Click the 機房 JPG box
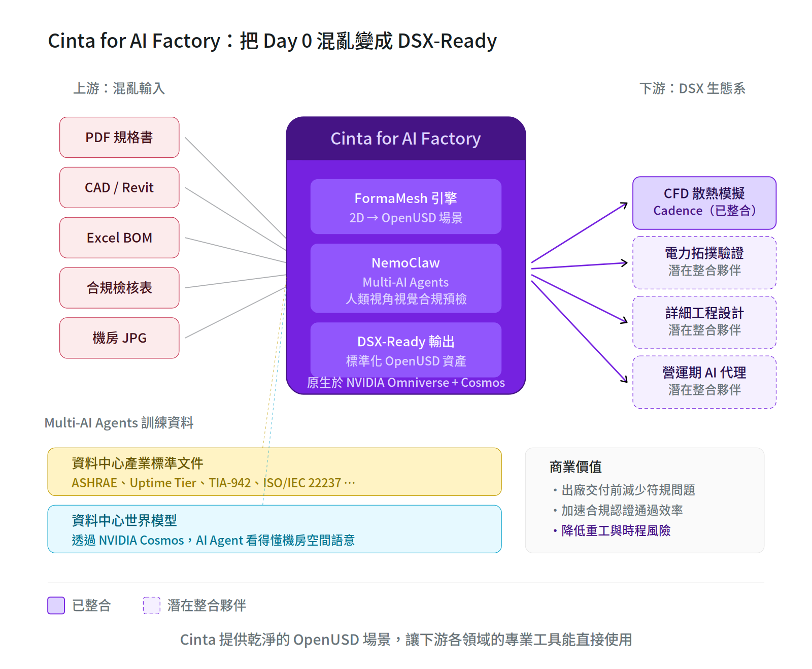This screenshot has height=669, width=812. pos(119,338)
